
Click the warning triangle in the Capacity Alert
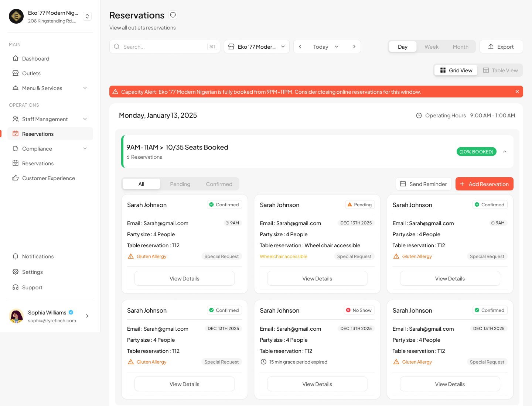[x=115, y=92]
